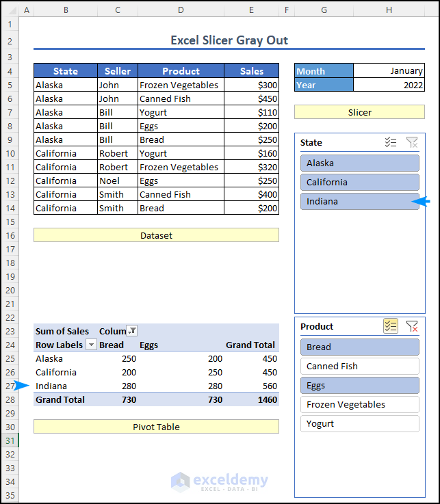Screen dimensions: 440x504
Task: Click seller Noel cell
Action: pos(118,181)
